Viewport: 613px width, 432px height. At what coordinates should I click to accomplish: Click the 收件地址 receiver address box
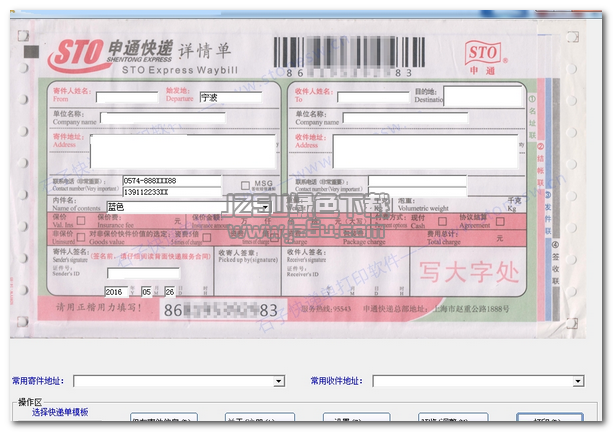[x=425, y=151]
